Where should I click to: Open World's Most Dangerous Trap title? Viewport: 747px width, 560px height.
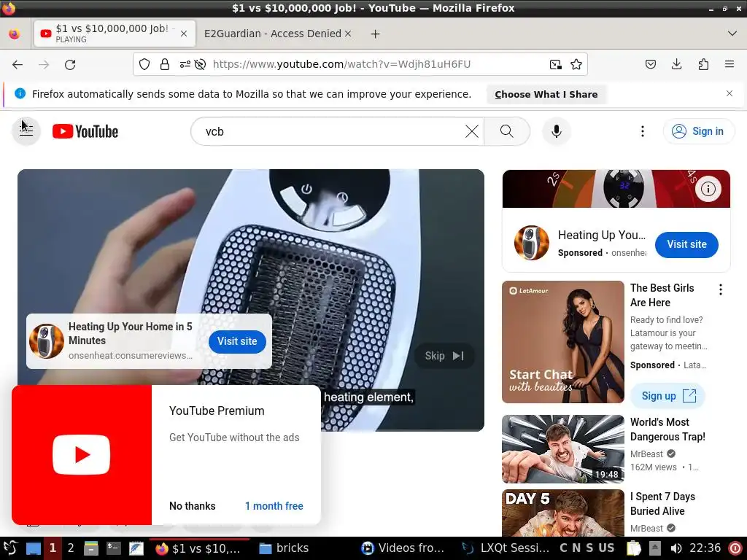[x=667, y=429]
